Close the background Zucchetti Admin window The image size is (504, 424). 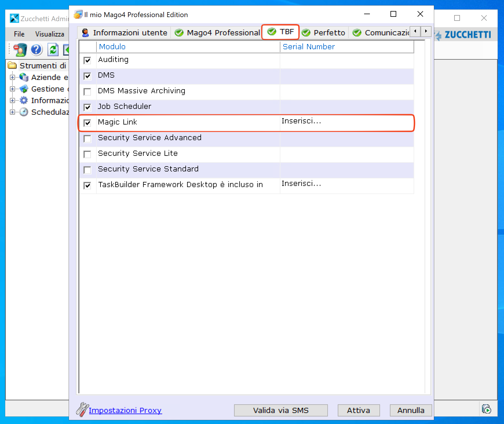(x=484, y=18)
